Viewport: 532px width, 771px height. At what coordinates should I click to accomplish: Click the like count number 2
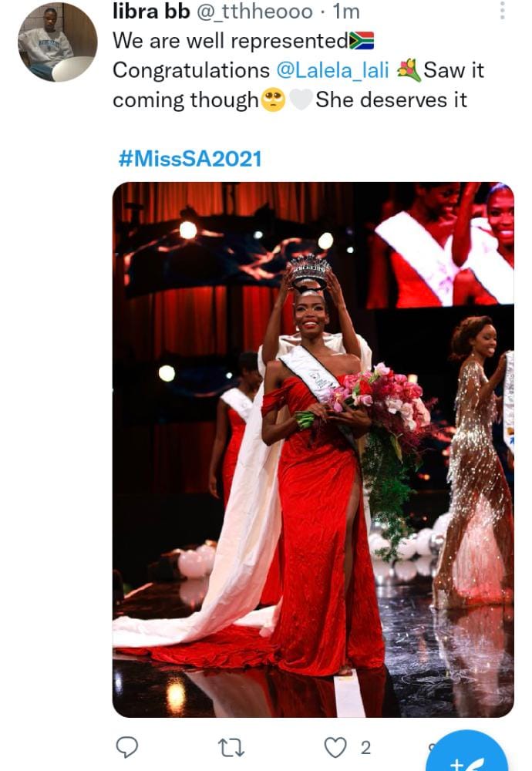point(365,748)
